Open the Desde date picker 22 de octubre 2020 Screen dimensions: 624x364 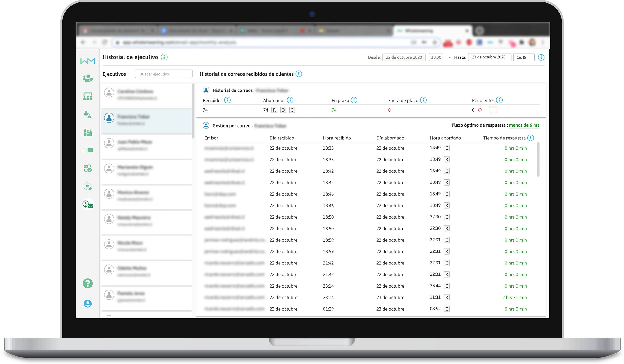404,57
